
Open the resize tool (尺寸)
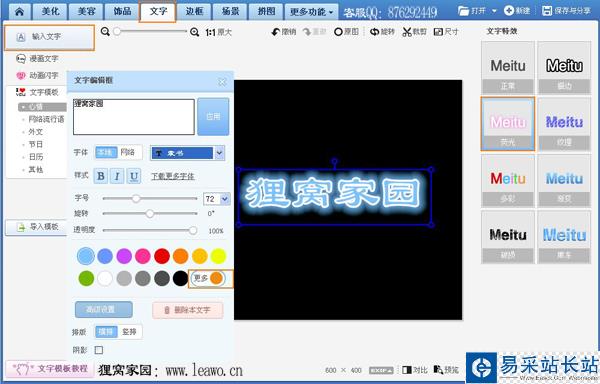click(x=446, y=32)
